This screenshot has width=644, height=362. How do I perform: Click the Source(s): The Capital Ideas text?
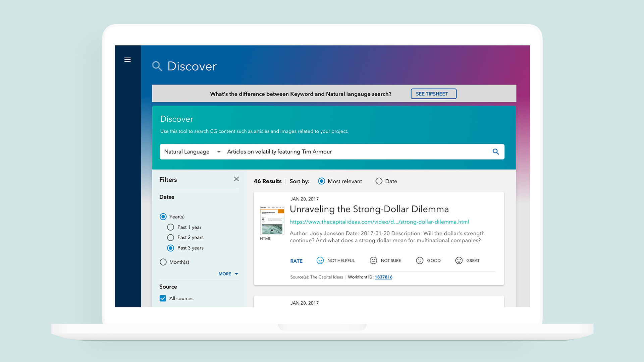[317, 277]
